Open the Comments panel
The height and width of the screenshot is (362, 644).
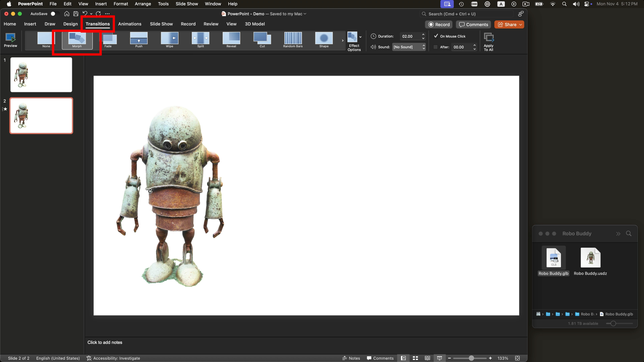(473, 24)
